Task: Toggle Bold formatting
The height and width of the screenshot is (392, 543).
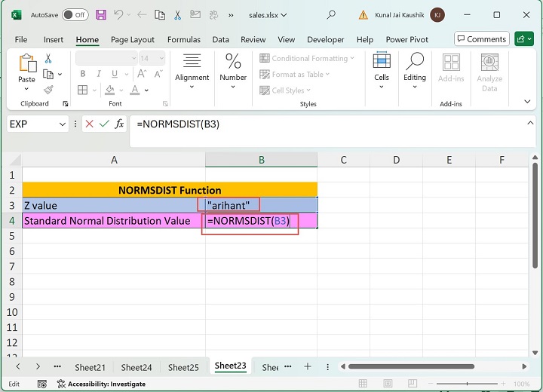Action: (83, 74)
